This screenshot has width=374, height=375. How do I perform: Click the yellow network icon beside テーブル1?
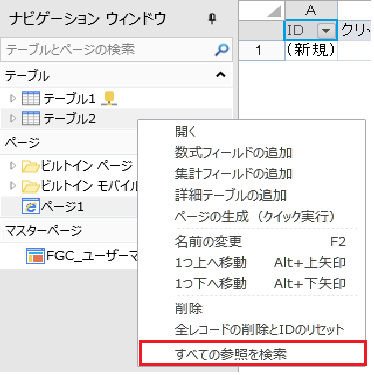coord(109,98)
